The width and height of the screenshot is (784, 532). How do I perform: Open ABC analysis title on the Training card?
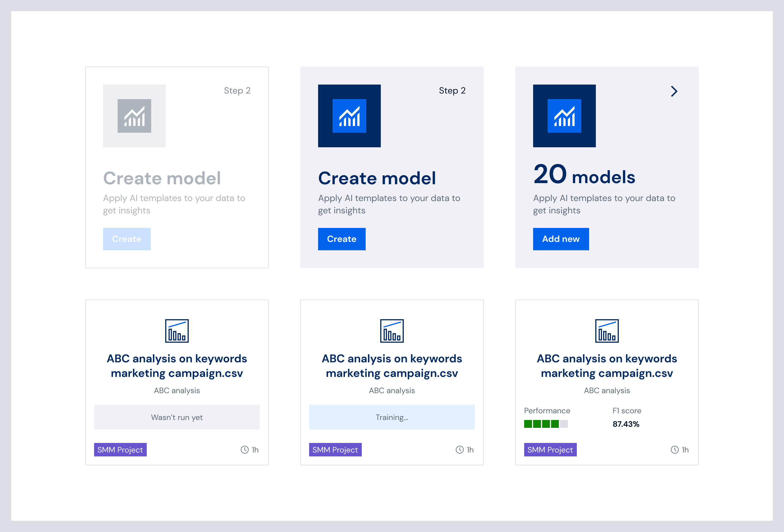392,366
